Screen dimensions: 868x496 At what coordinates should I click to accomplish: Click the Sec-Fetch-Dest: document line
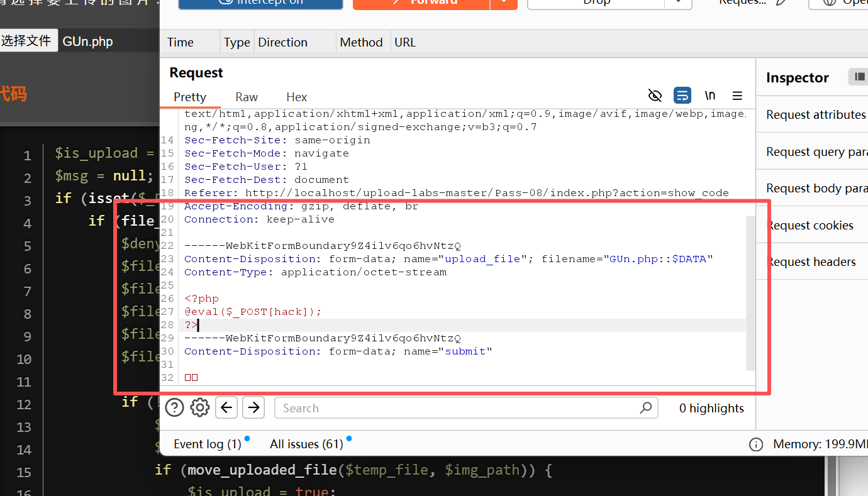(x=267, y=180)
